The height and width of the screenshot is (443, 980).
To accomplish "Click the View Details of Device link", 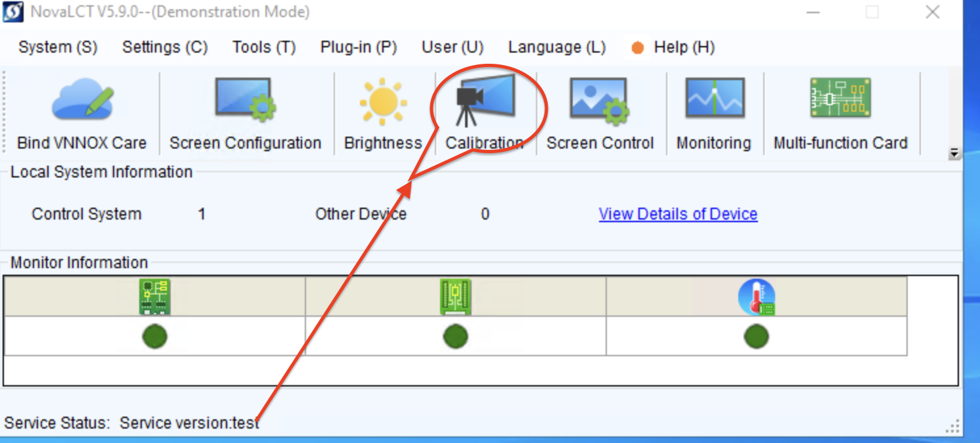I will point(678,214).
